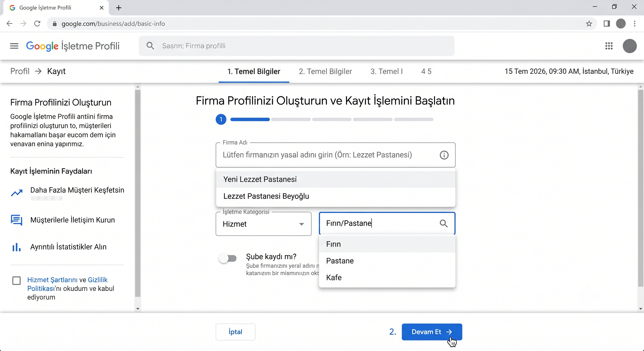Click the Müşterilerle İletişim Kurun text
Viewport: 644px width, 351px height.
72,220
